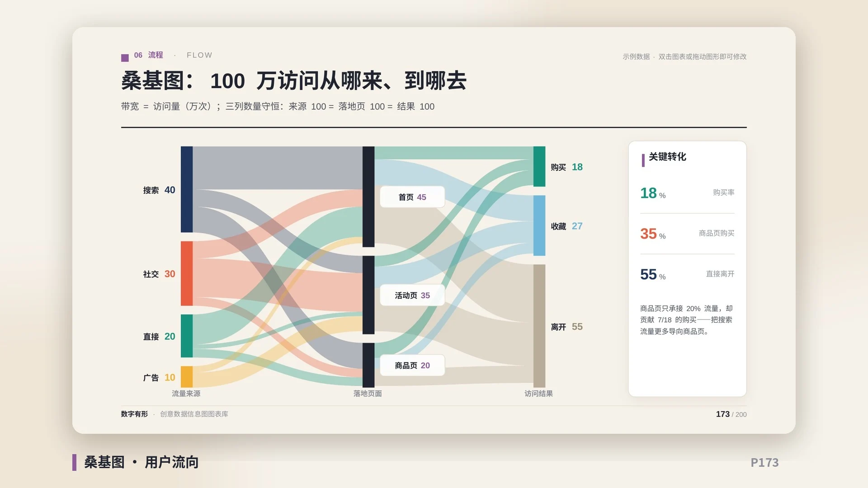This screenshot has width=868, height=488.
Task: Click the 商品页 landing-page dark node bar
Action: 368,365
